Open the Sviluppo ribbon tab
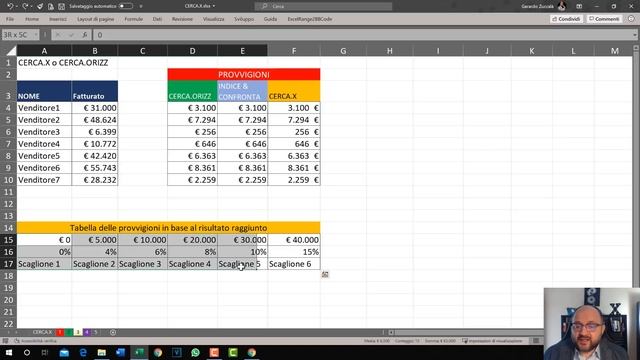This screenshot has height=360, width=640. 244,19
